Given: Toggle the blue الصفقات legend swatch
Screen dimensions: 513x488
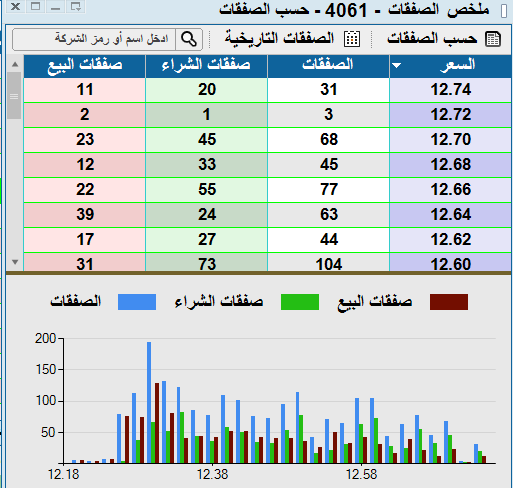Looking at the screenshot, I should coord(137,302).
